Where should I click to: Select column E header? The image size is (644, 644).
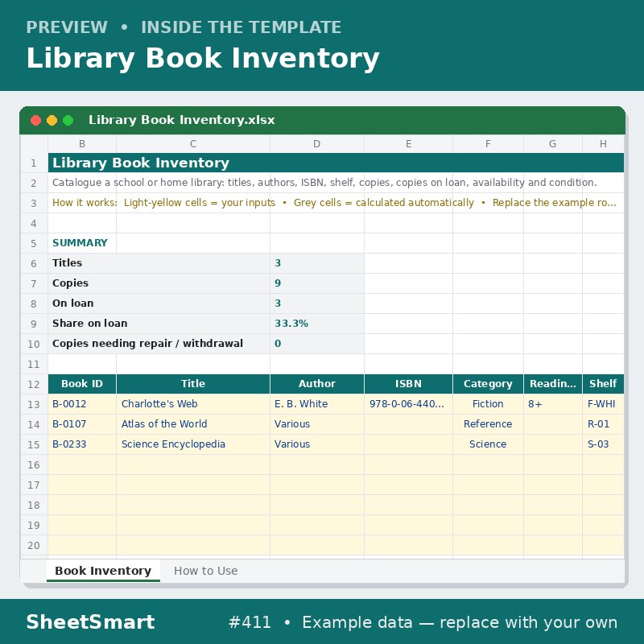pos(408,144)
